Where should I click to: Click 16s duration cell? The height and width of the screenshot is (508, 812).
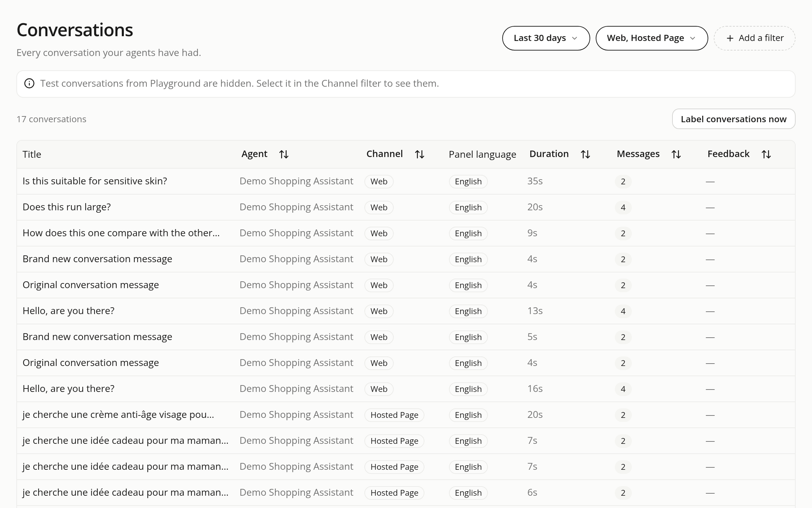[x=535, y=389]
